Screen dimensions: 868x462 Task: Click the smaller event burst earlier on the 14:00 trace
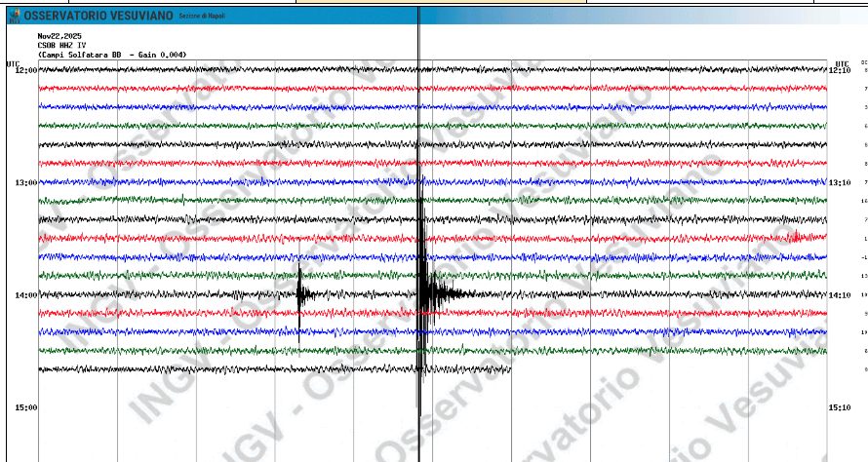pyautogui.click(x=301, y=295)
